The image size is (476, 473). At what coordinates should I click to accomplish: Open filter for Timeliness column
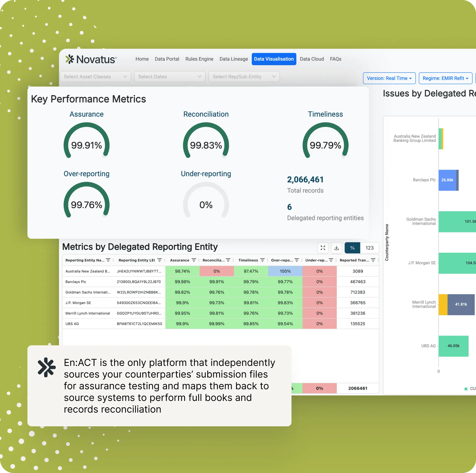point(262,260)
